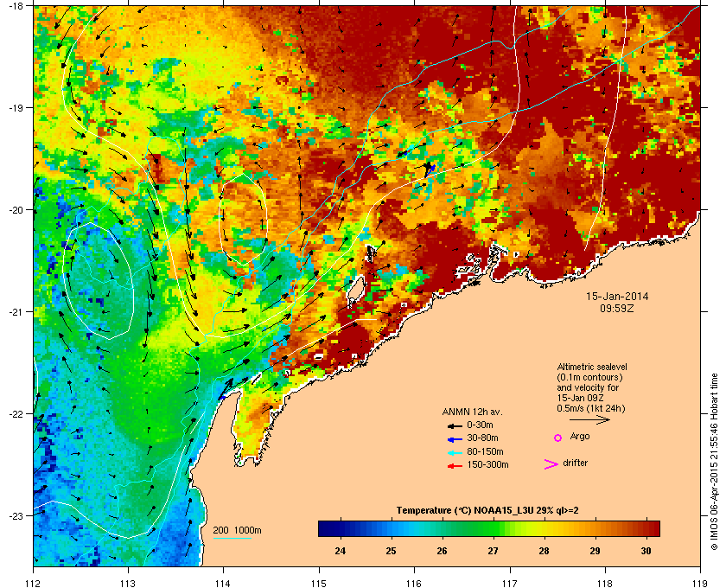726x588 pixels.
Task: Click the cyan 200 1000m isobath line sample
Action: coord(232,538)
